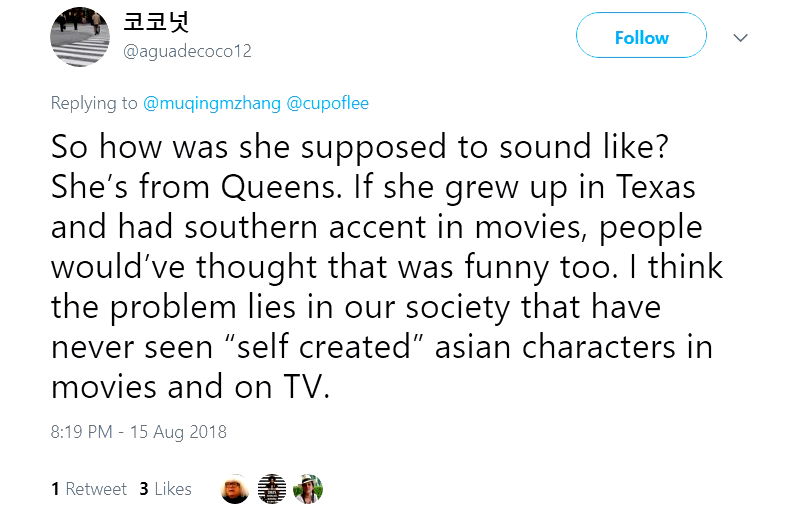The height and width of the screenshot is (512, 800).
Task: Open the aguadecoco12 profile picture
Action: (81, 37)
